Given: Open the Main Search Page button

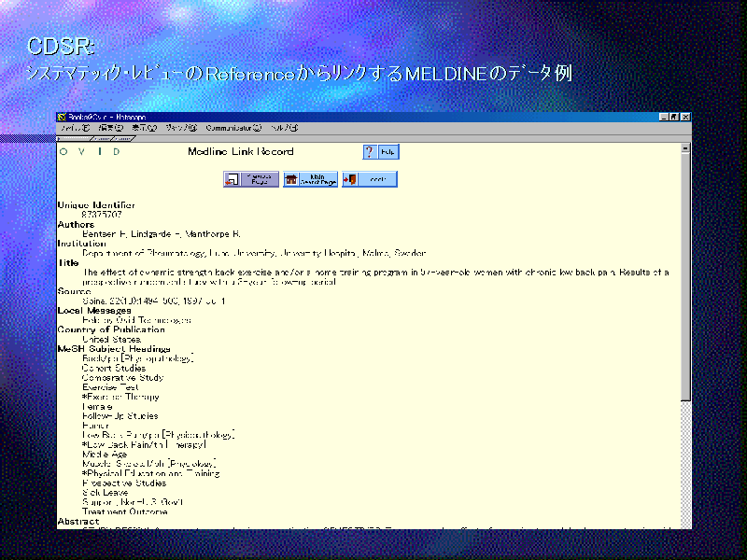Looking at the screenshot, I should tap(310, 179).
